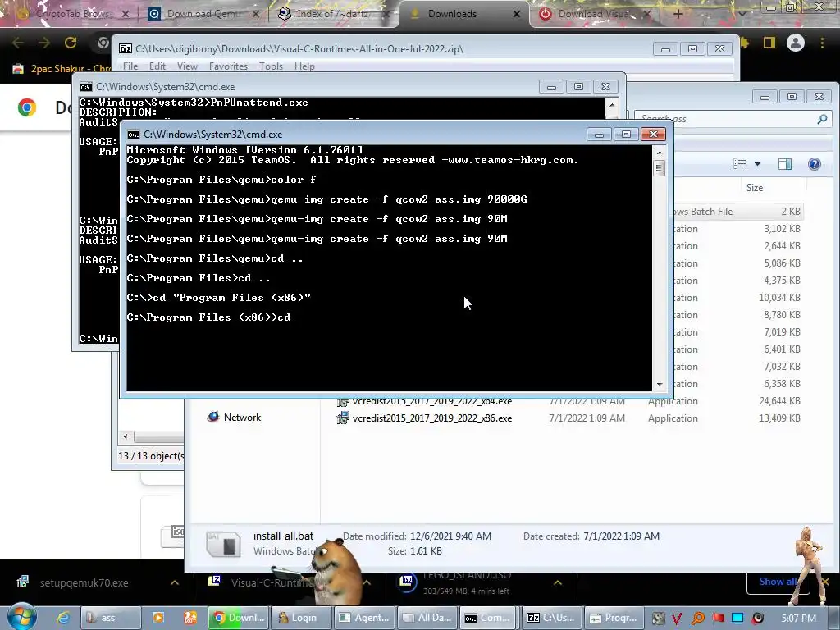Click the 7-Zip horizontal scrollbar left arrow
Screen dimensions: 840x630
point(126,436)
